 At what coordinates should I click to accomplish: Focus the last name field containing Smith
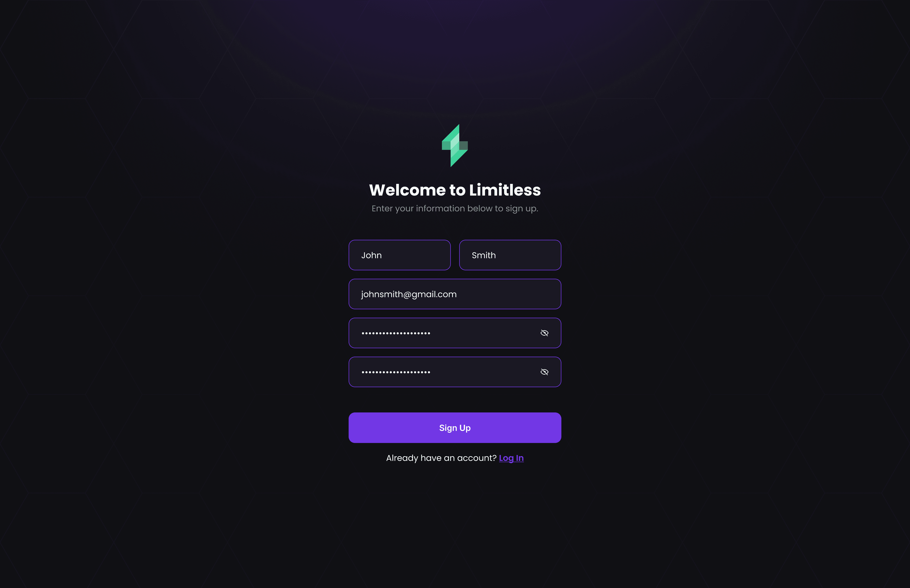pos(510,255)
